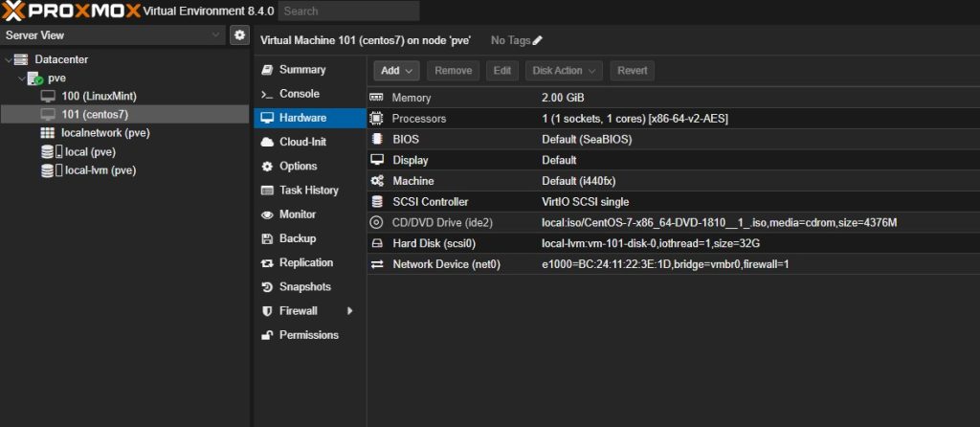
Task: Click the Memory chip icon
Action: click(x=376, y=99)
